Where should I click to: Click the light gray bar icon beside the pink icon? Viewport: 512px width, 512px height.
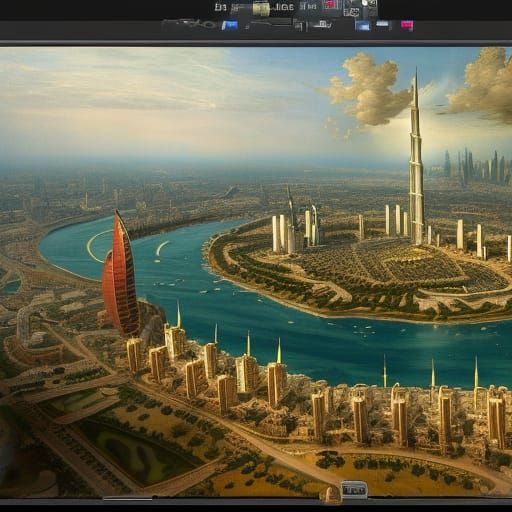click(382, 24)
